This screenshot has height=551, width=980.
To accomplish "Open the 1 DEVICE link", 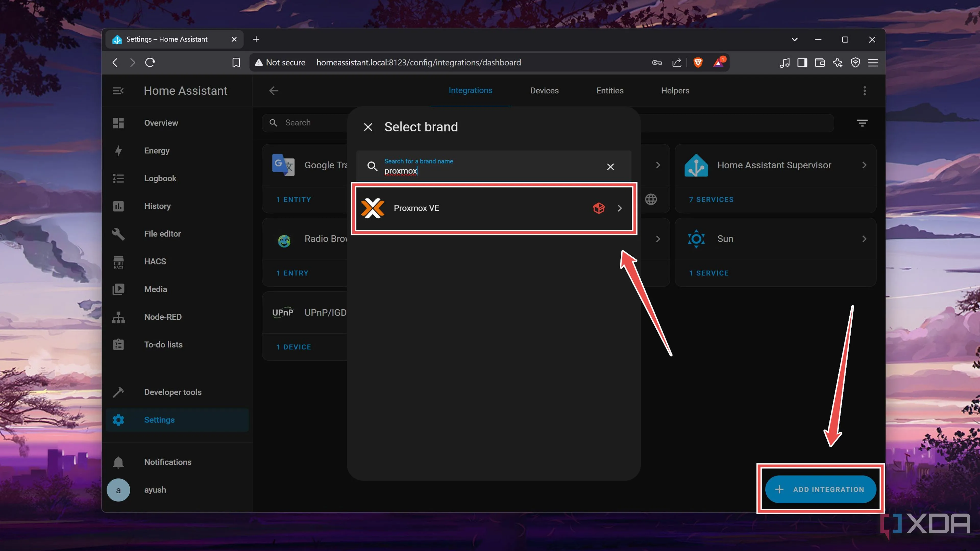I will 293,347.
